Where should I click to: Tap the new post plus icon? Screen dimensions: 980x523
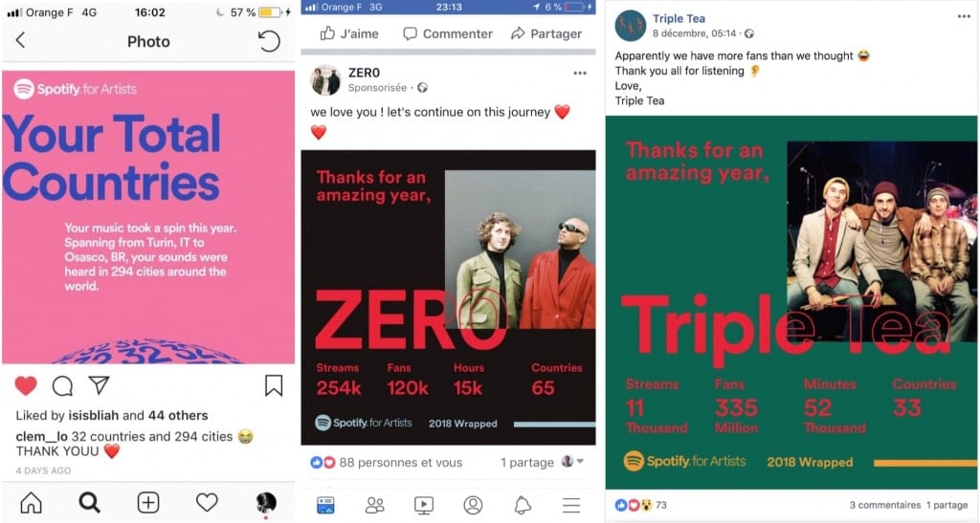coord(148,502)
